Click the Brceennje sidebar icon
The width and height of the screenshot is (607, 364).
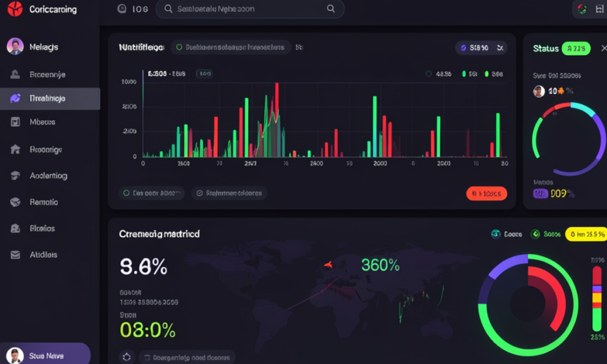click(x=15, y=74)
